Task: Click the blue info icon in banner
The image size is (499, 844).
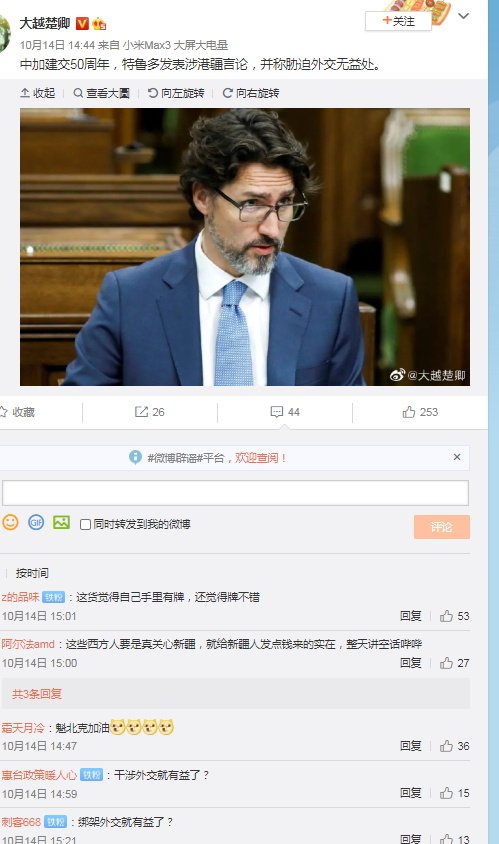Action: tap(136, 458)
